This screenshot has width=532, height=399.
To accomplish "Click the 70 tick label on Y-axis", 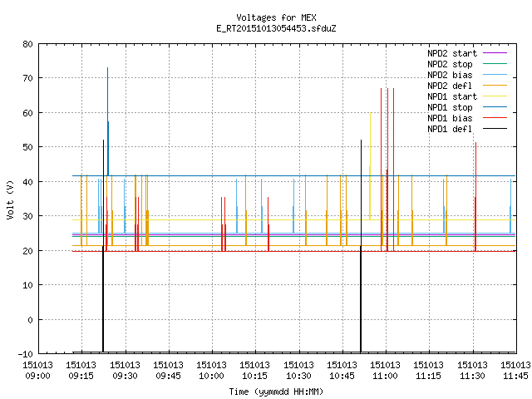I will pyautogui.click(x=28, y=78).
